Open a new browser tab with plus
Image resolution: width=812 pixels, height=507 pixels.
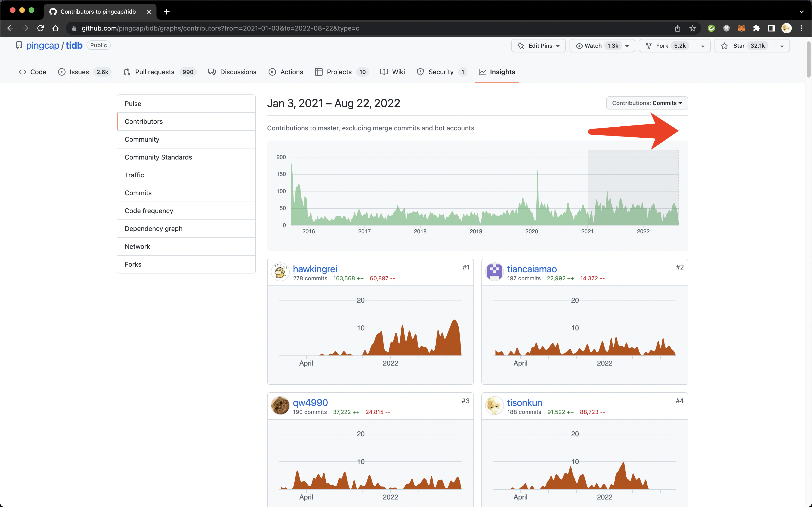point(167,12)
